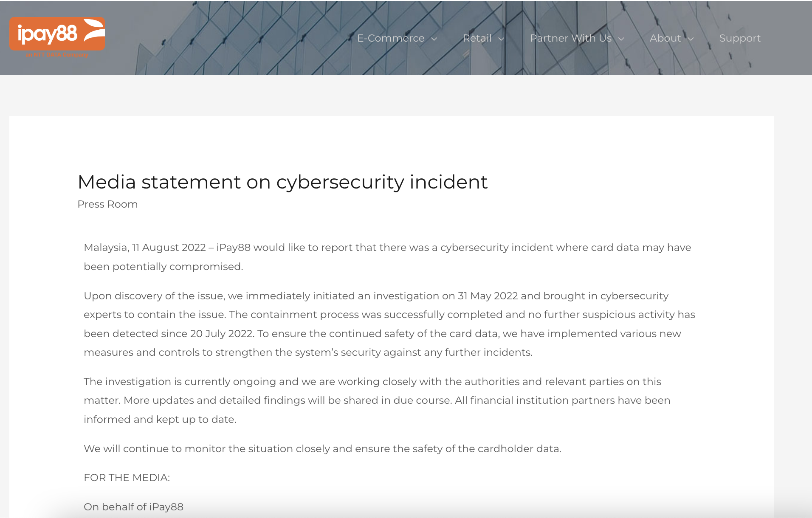
Task: Expand the Partner With Us chevron
Action: [x=621, y=39]
